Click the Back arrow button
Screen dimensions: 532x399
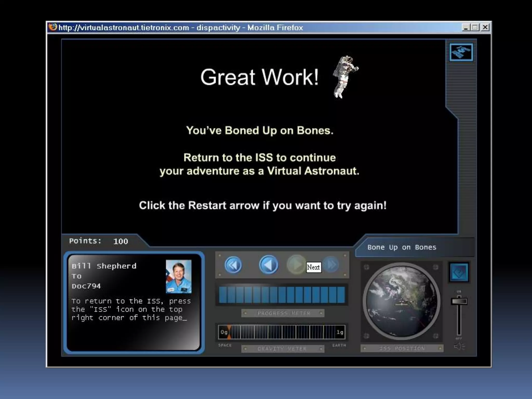click(x=269, y=265)
